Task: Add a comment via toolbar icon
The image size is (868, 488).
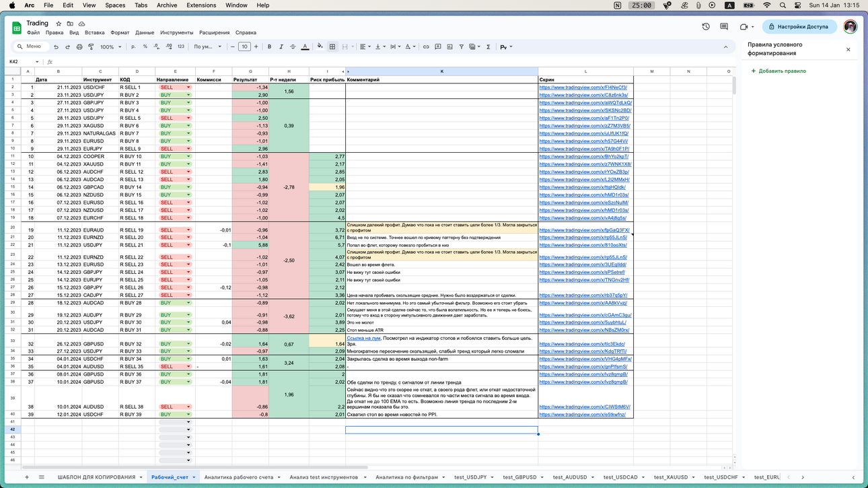Action: [x=438, y=47]
